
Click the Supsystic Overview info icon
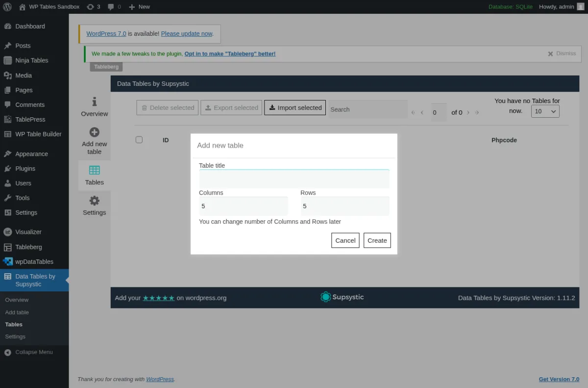[x=95, y=102]
